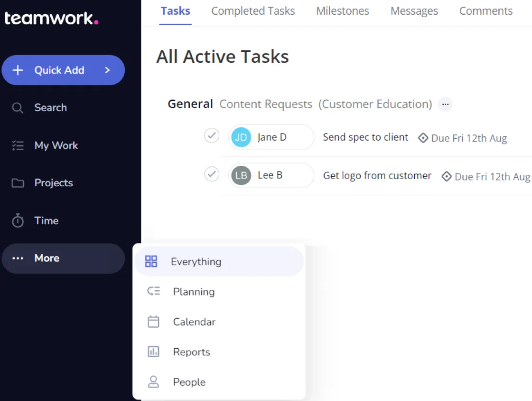The image size is (532, 401).
Task: Click the Calendar icon in popup menu
Action: click(x=153, y=322)
